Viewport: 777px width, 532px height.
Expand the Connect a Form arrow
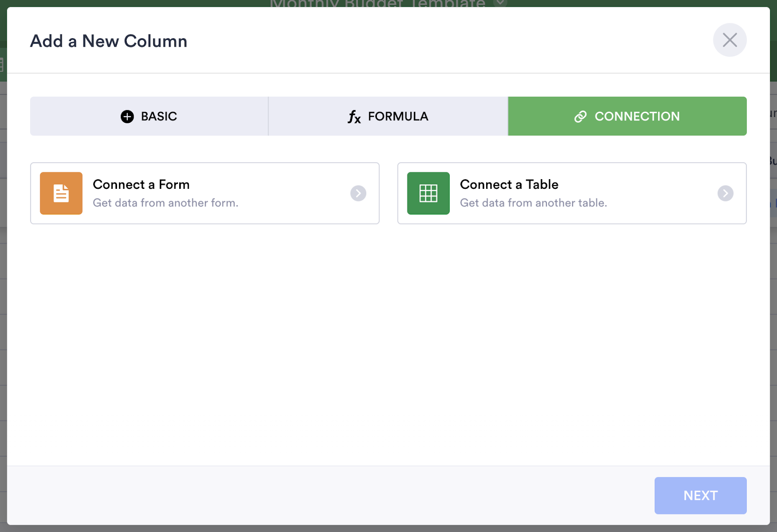(x=358, y=193)
